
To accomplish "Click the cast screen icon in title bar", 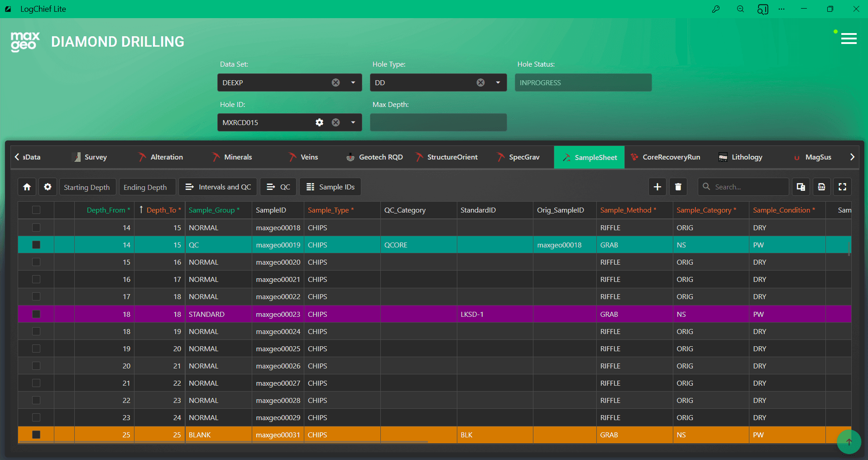I will point(762,9).
